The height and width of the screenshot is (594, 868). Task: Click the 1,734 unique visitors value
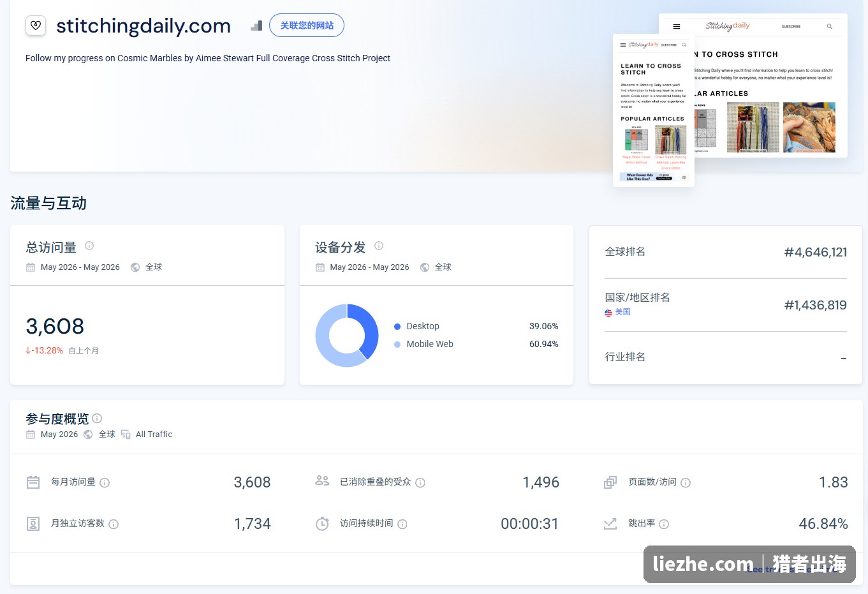pos(253,524)
